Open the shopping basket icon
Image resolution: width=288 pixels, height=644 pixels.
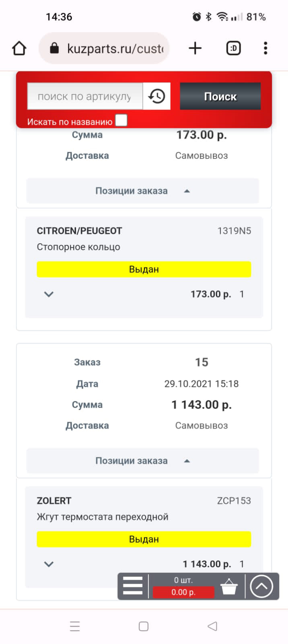(x=229, y=586)
